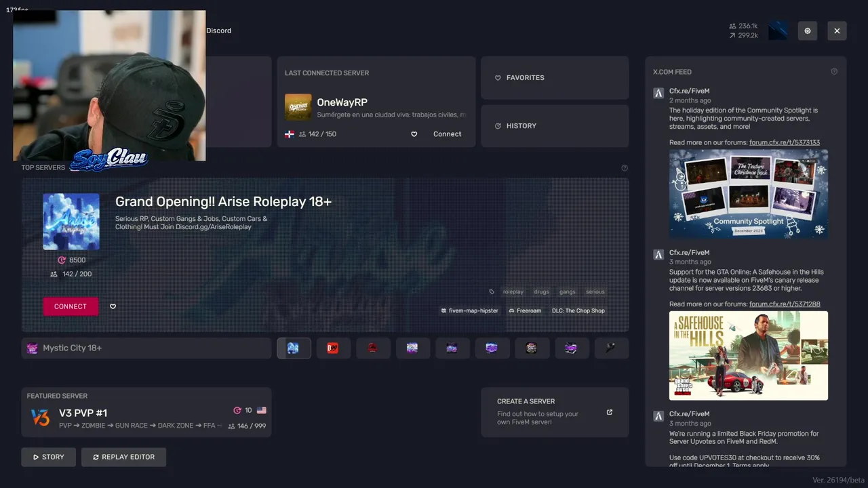Click the tag icon before roleplay
Screen dimensions: 868x488
click(492, 292)
